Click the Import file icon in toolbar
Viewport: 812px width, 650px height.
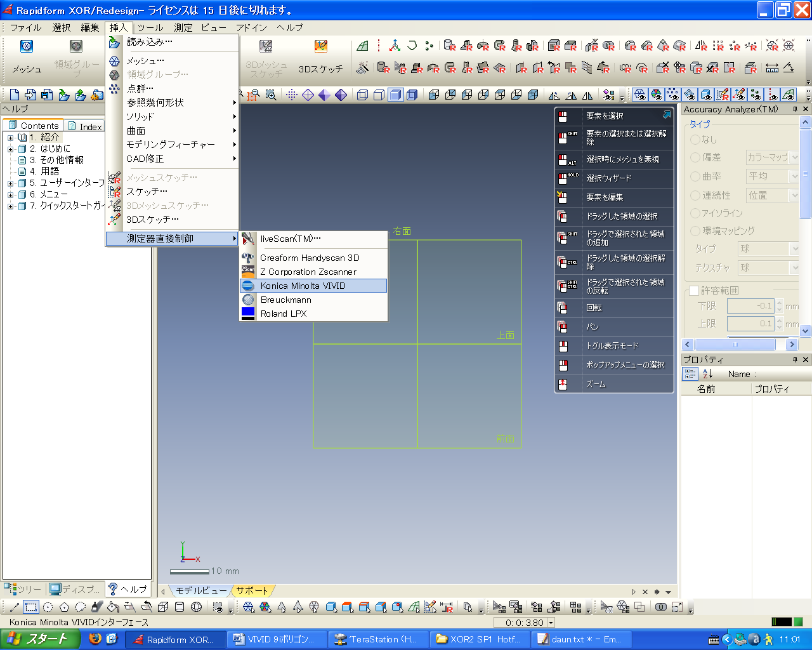point(63,95)
